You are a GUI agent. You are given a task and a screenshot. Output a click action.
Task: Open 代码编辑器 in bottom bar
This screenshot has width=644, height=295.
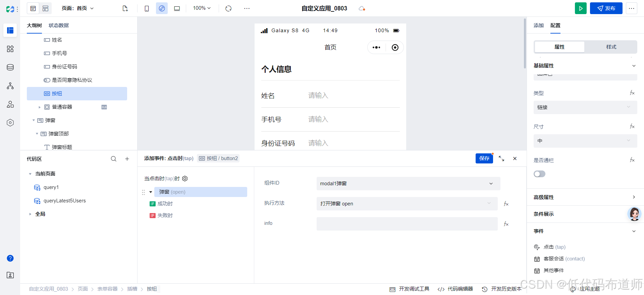coord(455,289)
